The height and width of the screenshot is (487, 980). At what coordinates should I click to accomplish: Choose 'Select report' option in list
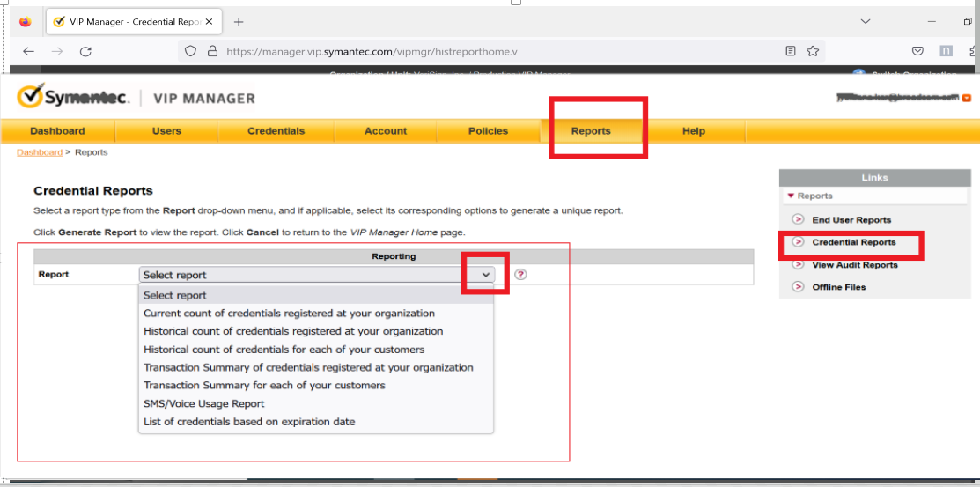(x=316, y=295)
